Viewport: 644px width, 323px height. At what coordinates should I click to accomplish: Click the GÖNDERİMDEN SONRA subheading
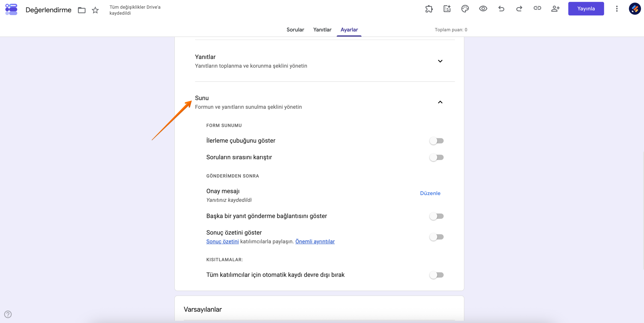(x=232, y=176)
